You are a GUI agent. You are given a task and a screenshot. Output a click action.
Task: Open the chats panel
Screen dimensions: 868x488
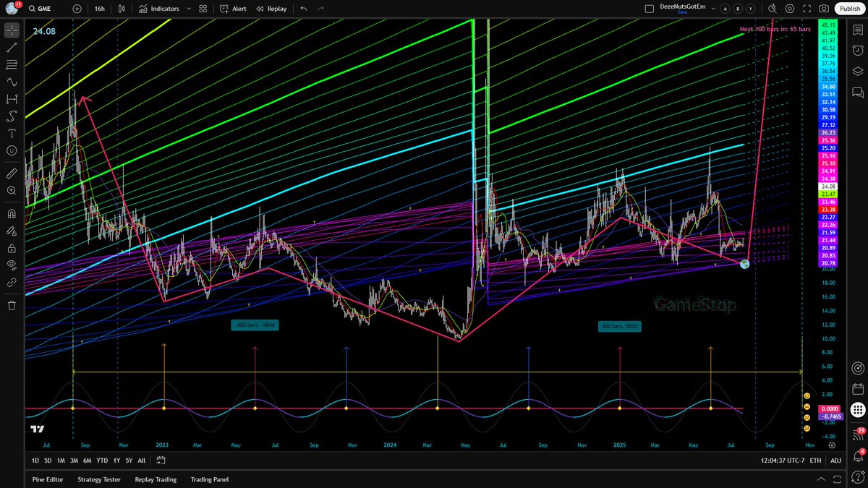(858, 93)
